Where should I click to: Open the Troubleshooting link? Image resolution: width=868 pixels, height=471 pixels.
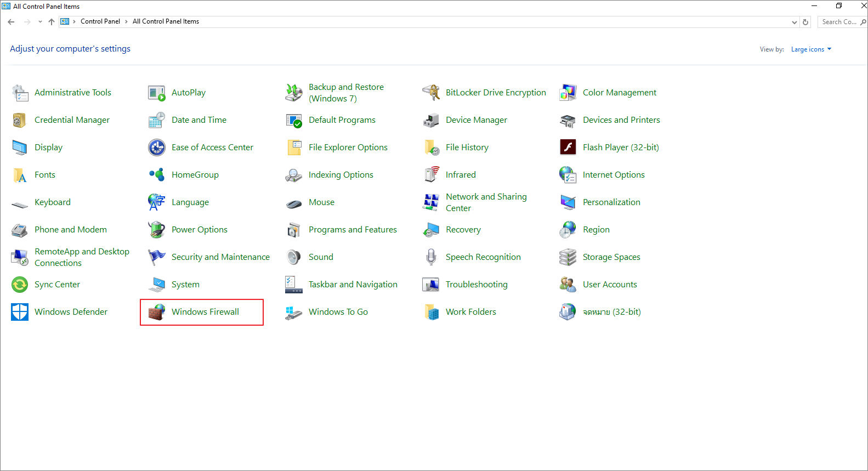(x=476, y=285)
